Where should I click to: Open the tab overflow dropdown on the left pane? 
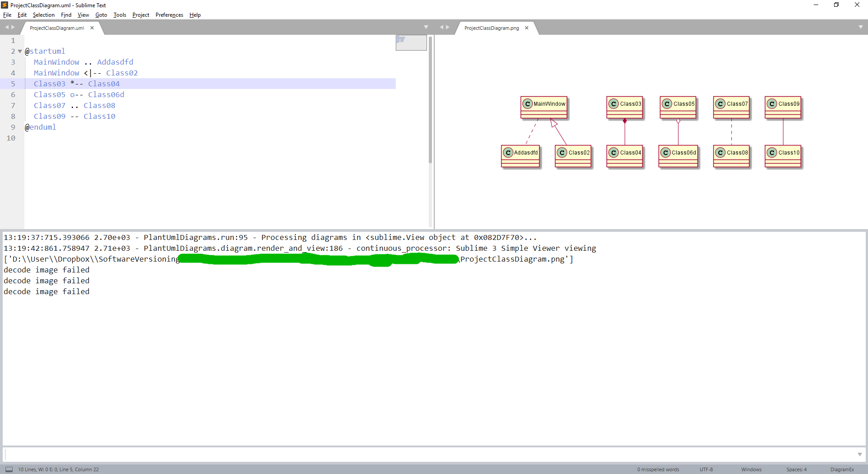tap(426, 27)
